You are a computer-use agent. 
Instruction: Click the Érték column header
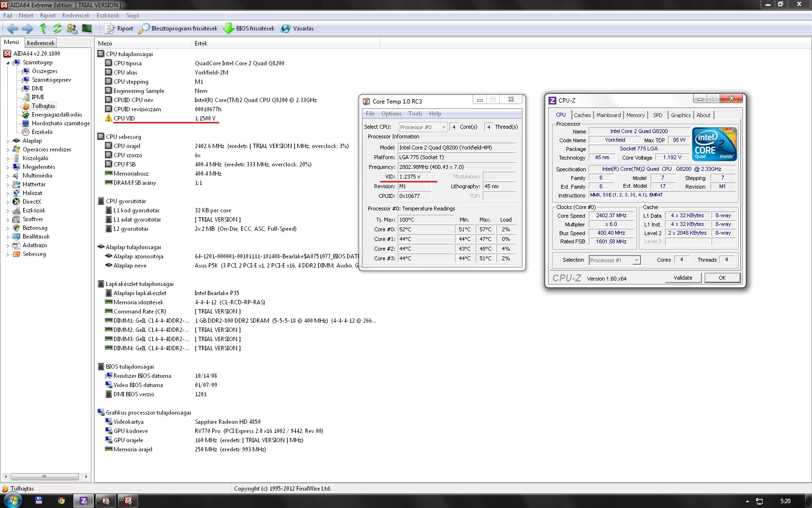(286, 44)
